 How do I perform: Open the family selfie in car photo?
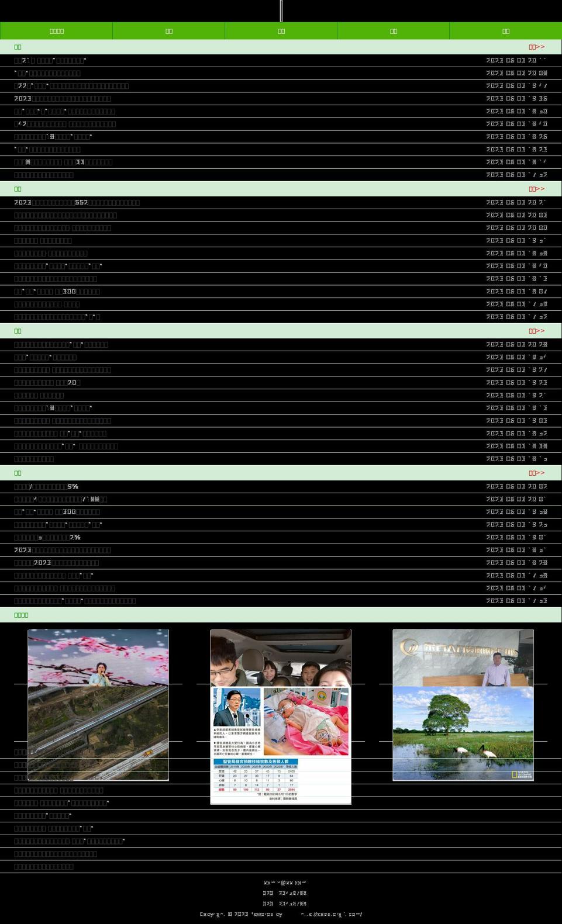pos(281,657)
